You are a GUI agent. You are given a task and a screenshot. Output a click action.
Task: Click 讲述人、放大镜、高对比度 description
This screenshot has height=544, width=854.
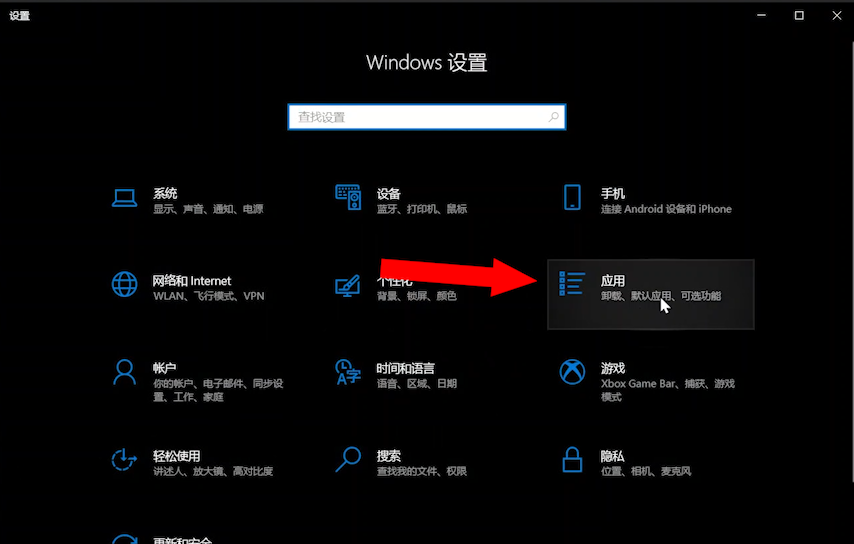(213, 472)
